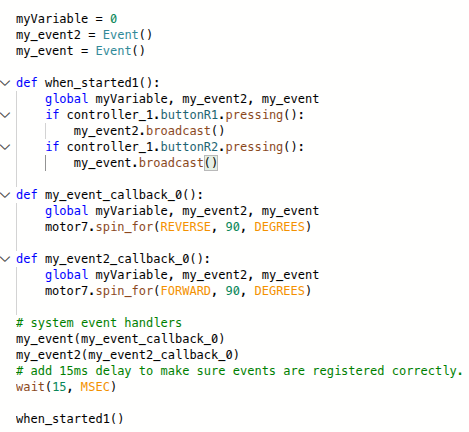Click 'my_event.broadcast()' line
Image resolution: width=469 pixels, height=432 pixels.
(x=146, y=163)
